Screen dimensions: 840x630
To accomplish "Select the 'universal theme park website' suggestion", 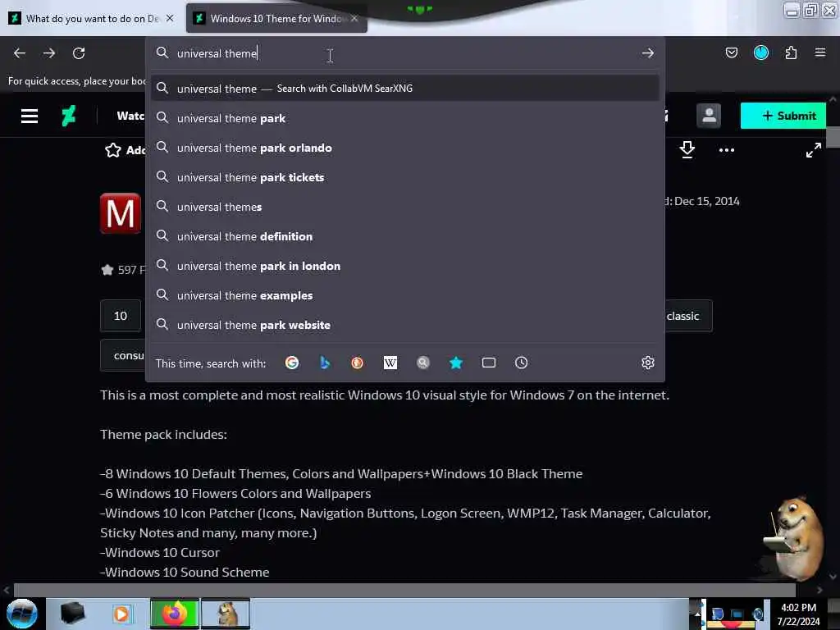I will coord(405,325).
